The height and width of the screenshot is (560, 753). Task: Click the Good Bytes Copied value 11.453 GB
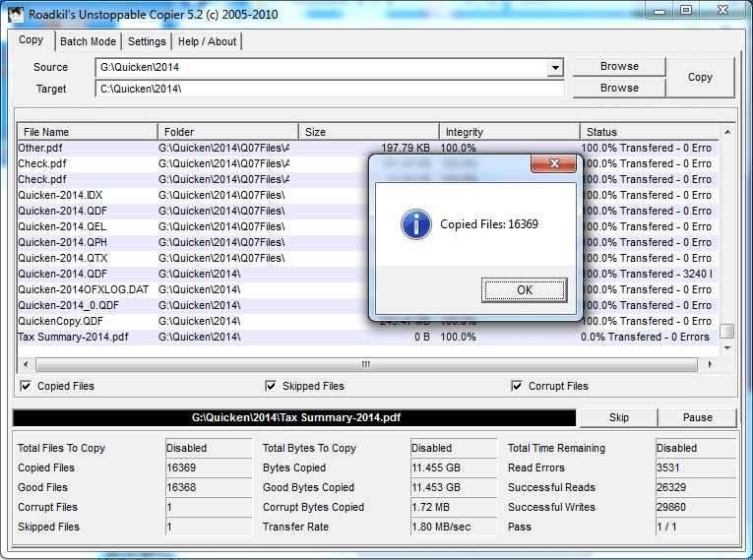(x=454, y=487)
